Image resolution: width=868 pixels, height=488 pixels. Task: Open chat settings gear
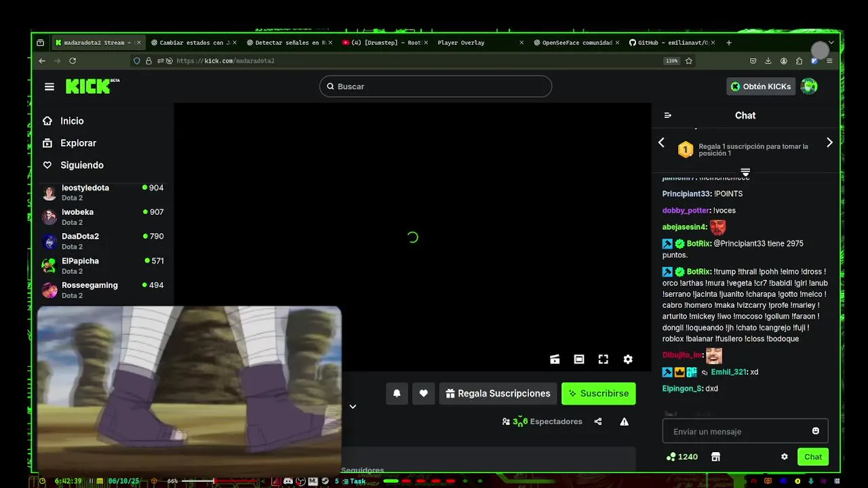coord(785,457)
